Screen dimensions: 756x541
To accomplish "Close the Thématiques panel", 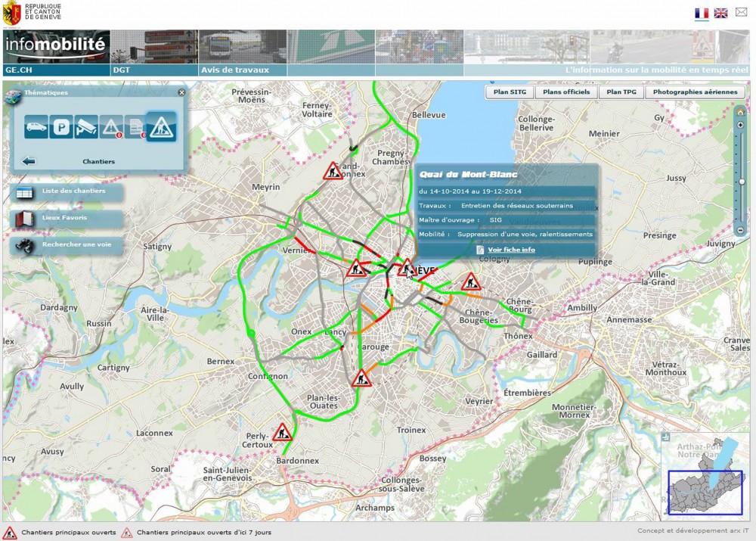I will click(x=181, y=92).
